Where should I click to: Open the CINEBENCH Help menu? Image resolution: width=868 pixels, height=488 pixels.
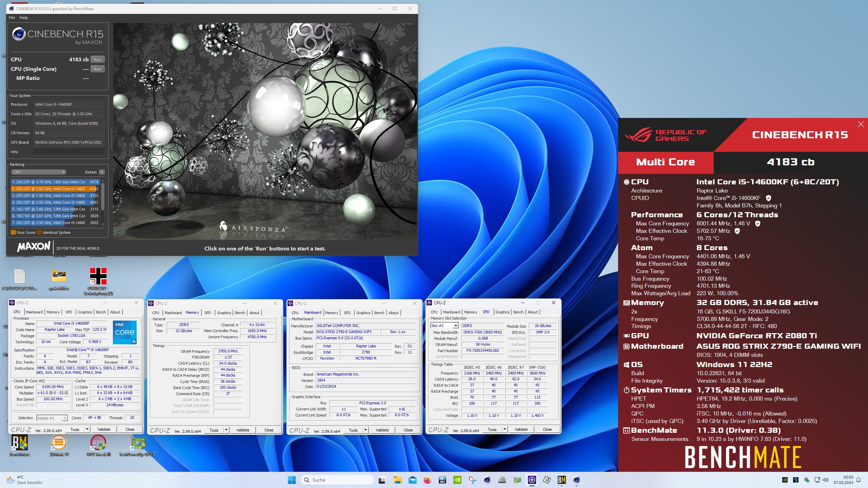pos(24,18)
